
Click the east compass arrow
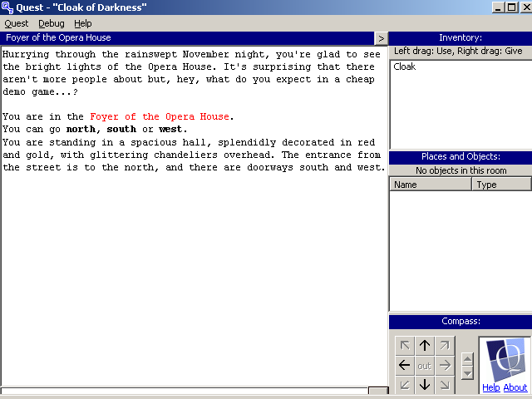tap(445, 365)
